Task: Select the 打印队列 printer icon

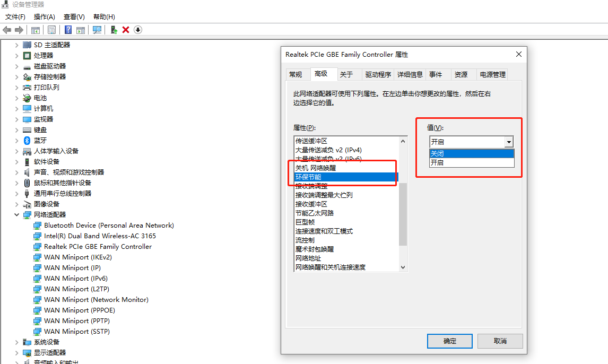Action: click(27, 88)
